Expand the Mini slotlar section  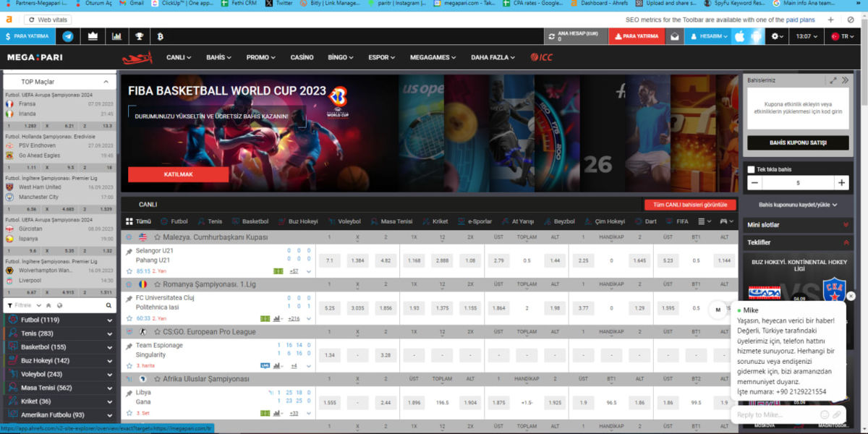(798, 225)
